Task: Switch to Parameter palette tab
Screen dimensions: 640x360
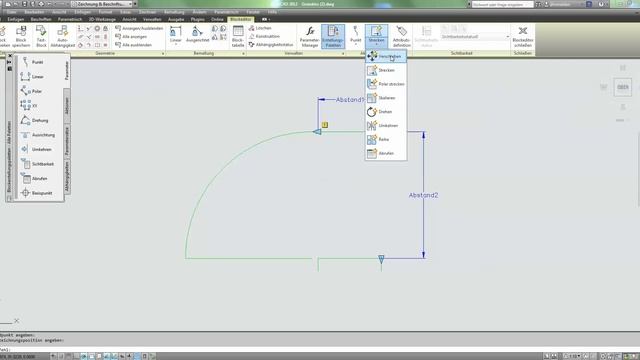Action: tap(67, 71)
